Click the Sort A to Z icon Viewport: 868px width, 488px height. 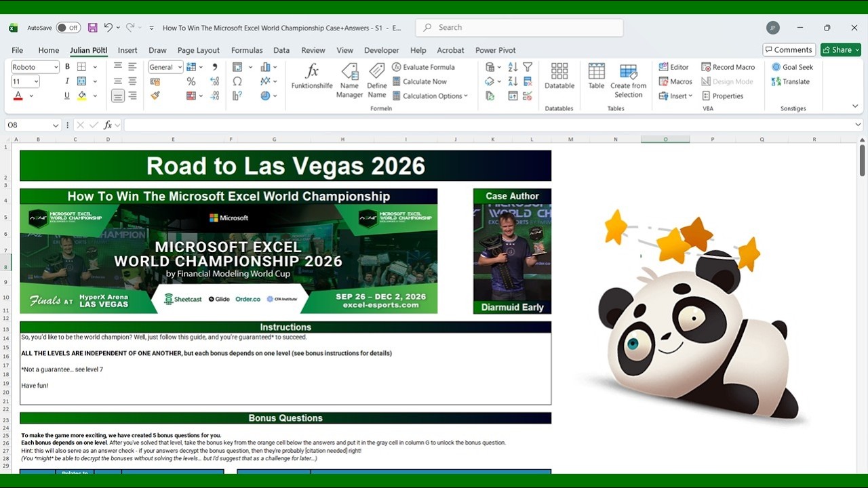click(x=513, y=67)
